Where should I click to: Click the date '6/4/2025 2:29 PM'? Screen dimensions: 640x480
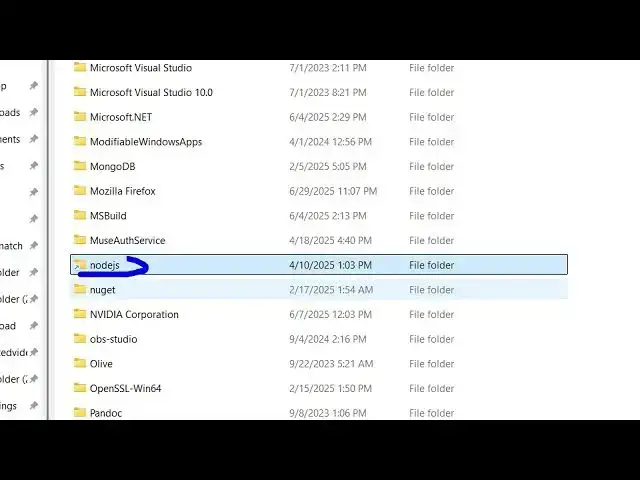pos(328,117)
